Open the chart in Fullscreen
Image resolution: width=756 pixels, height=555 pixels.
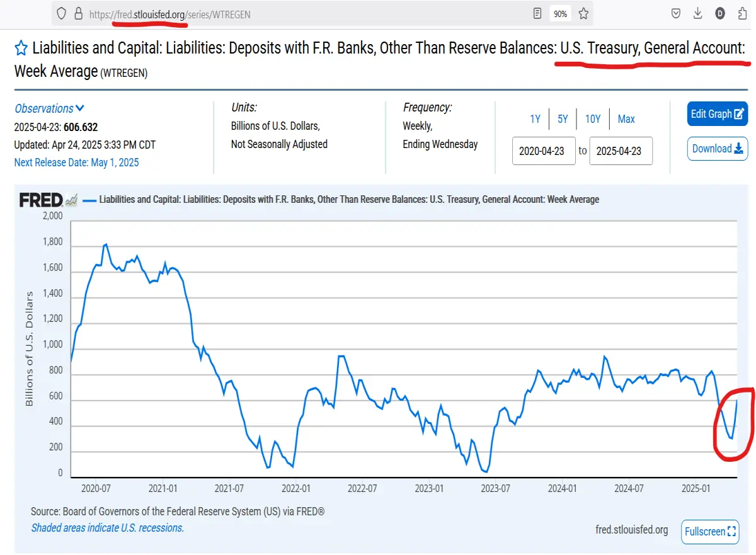coord(710,531)
